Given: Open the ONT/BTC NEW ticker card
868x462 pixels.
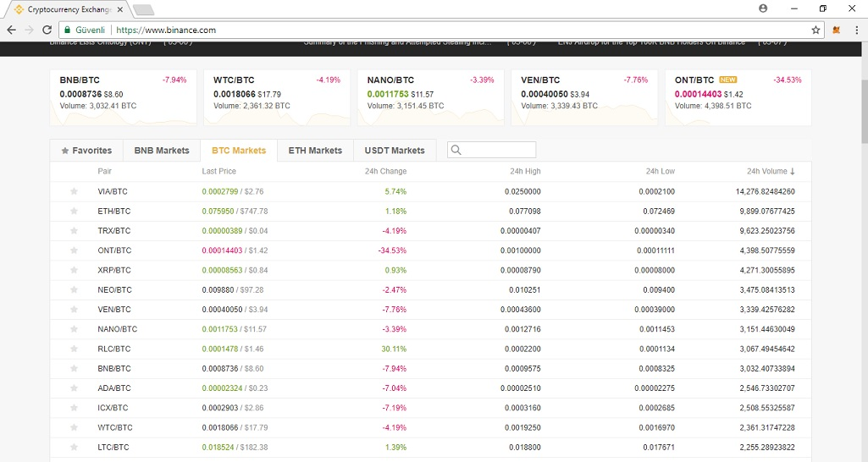Looking at the screenshot, I should coord(738,97).
